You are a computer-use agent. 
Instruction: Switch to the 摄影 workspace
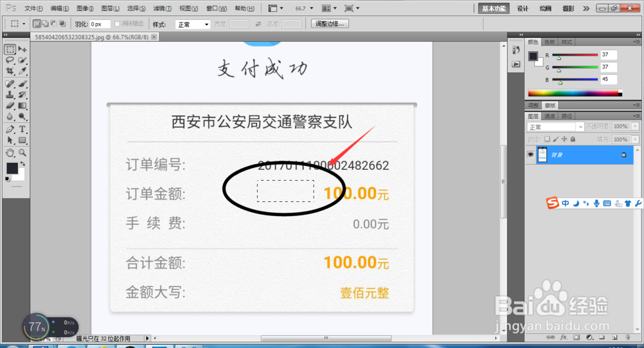[x=569, y=8]
